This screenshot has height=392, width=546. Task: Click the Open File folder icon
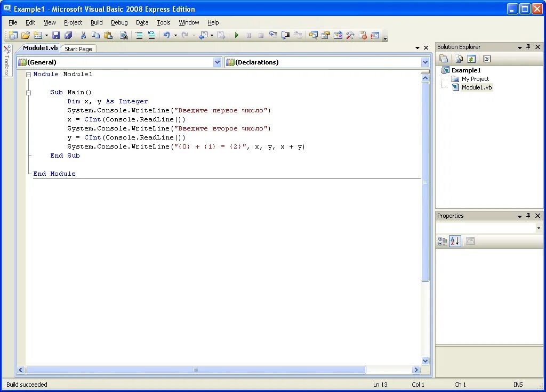pos(26,35)
